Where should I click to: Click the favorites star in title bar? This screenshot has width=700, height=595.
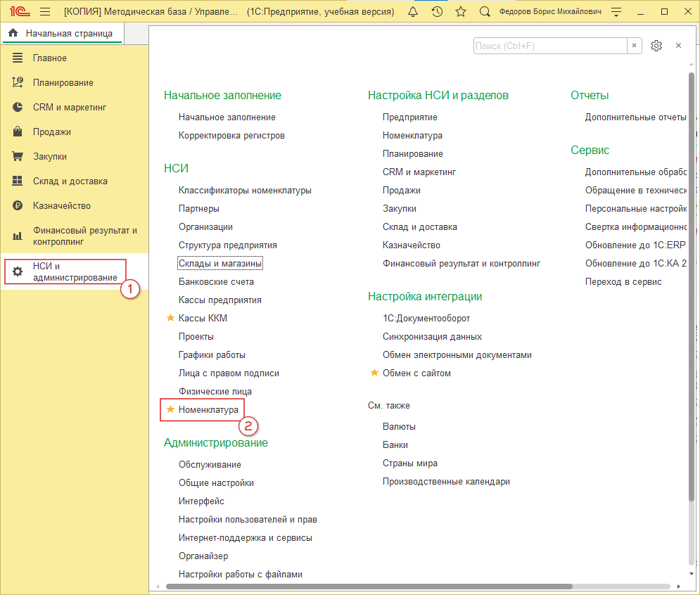coord(461,12)
